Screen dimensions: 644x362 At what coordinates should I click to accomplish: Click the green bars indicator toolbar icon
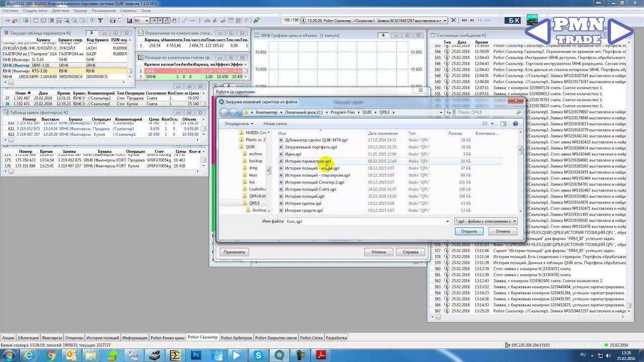pyautogui.click(x=256, y=21)
